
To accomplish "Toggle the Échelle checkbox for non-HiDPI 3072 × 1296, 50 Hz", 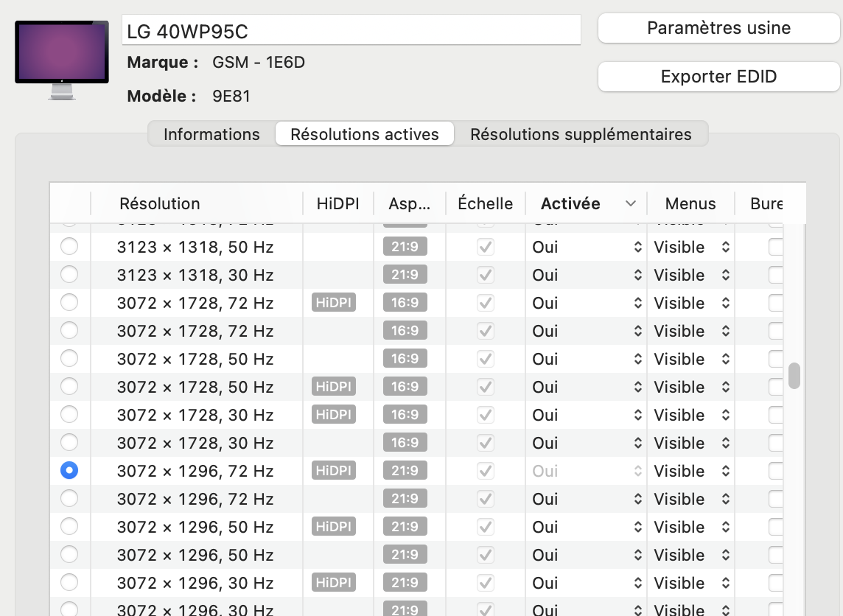I will coord(486,554).
